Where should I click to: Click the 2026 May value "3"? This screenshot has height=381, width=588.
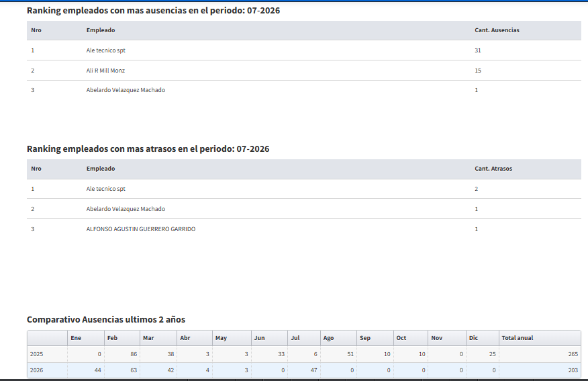pos(246,370)
